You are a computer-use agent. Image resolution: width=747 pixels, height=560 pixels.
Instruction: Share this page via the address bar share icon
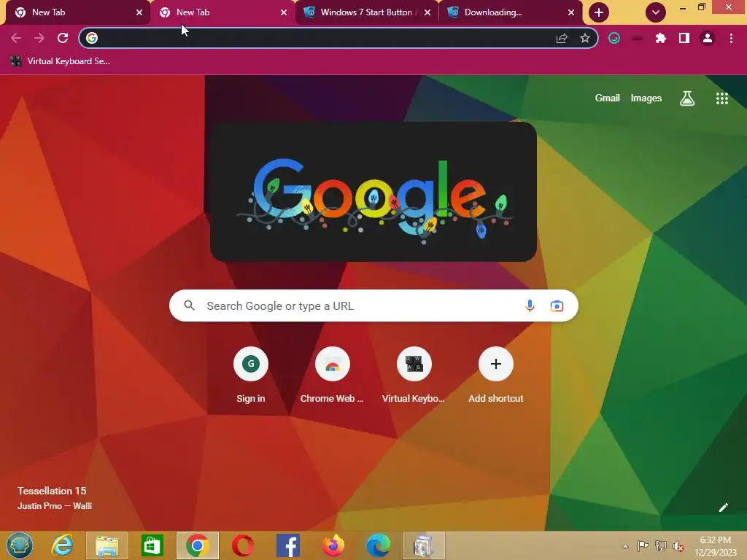562,38
